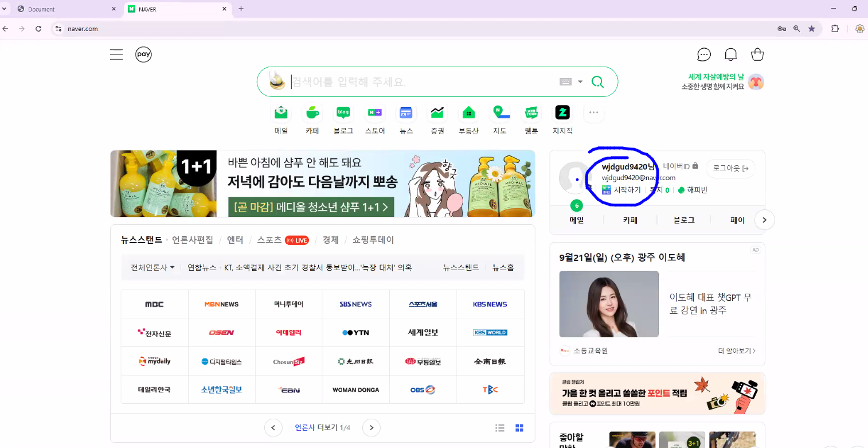Screen dimensions: 868x448
Task: Bookmark this page with star icon
Action: point(812,29)
